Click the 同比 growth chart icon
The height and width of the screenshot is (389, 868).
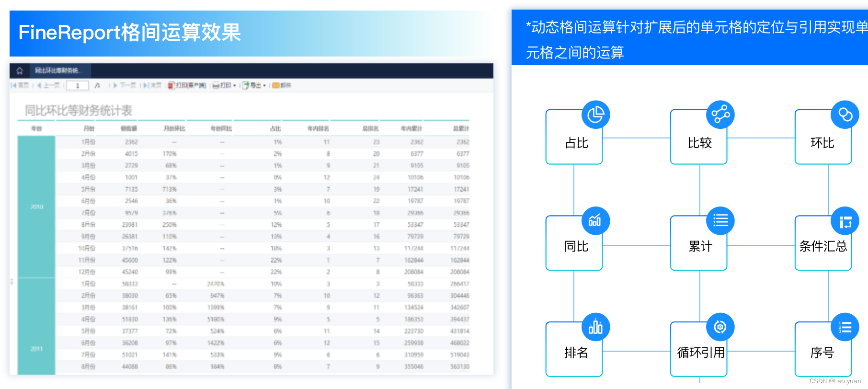point(595,221)
